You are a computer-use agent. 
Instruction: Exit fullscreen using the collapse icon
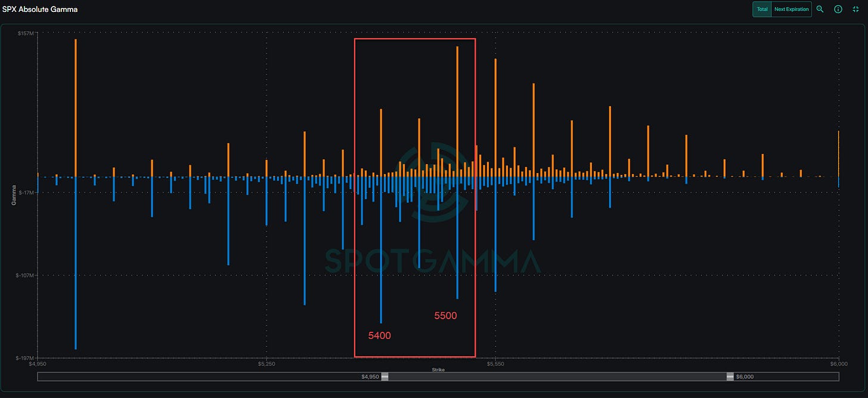tap(855, 10)
